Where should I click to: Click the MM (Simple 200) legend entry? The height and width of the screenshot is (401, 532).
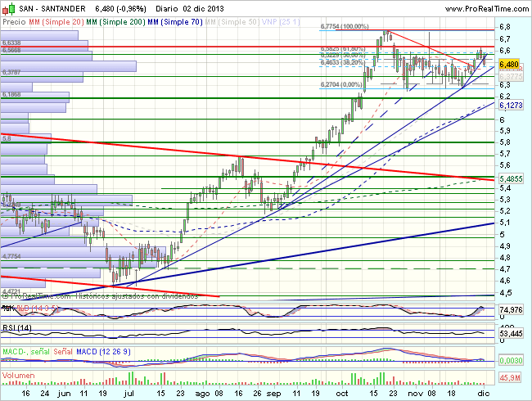click(115, 22)
